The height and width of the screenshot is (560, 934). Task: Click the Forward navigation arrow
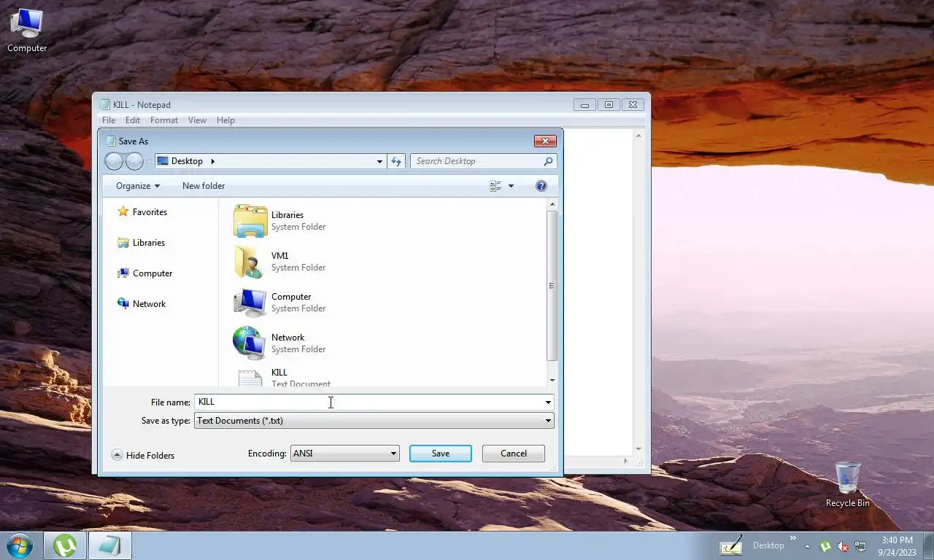134,161
